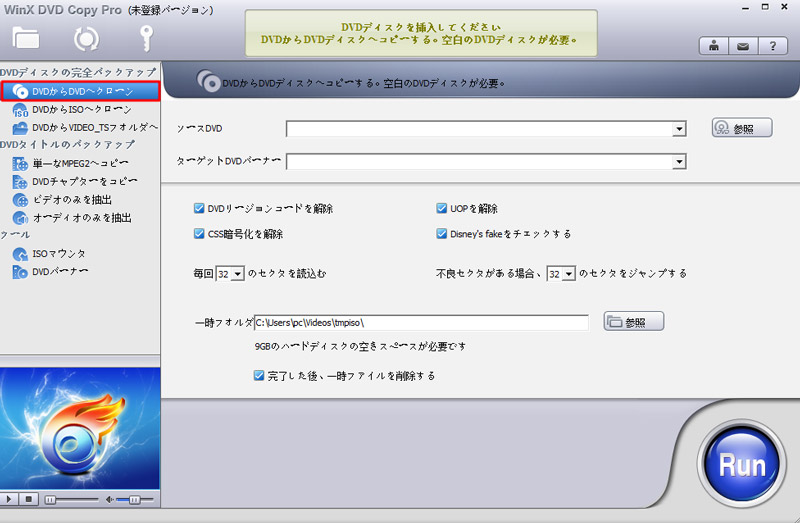Expand the ターゲットDVDバーナー dropdown
This screenshot has height=523, width=800.
(x=679, y=162)
